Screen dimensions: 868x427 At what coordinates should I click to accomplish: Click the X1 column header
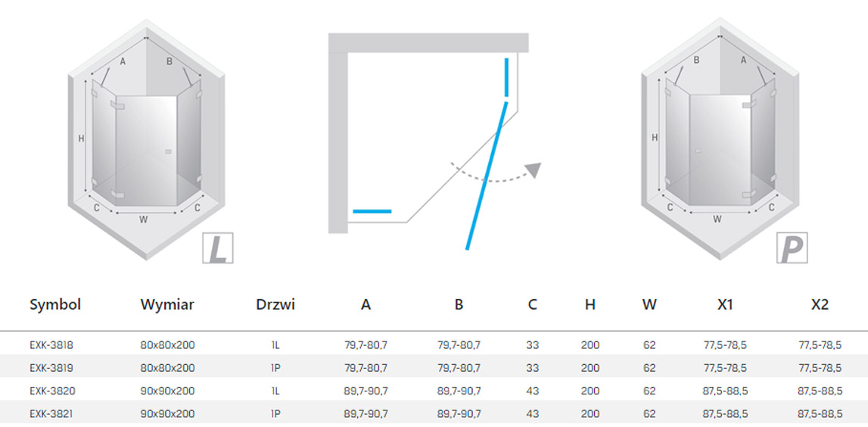725,305
